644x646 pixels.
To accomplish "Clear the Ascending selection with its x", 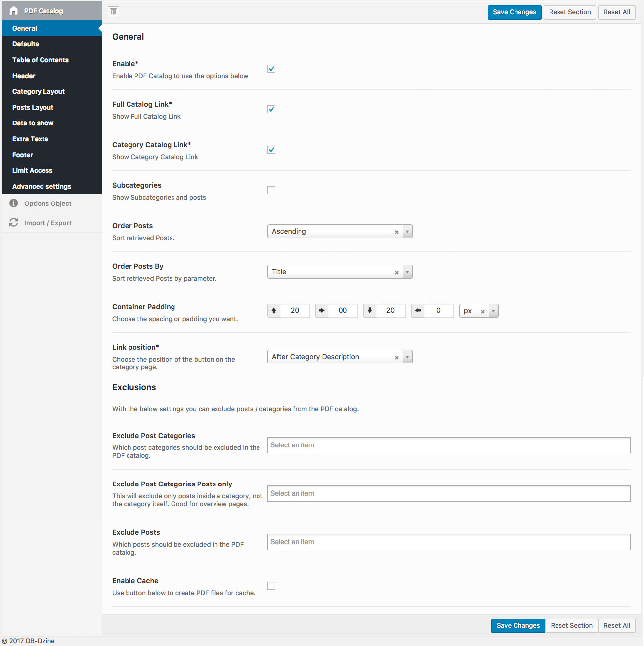I will click(x=397, y=232).
